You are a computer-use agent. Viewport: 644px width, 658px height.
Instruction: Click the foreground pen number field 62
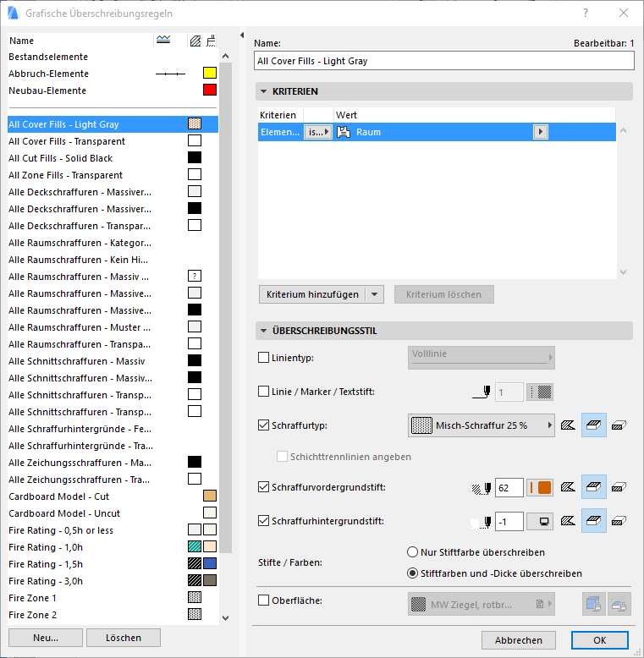pos(509,488)
